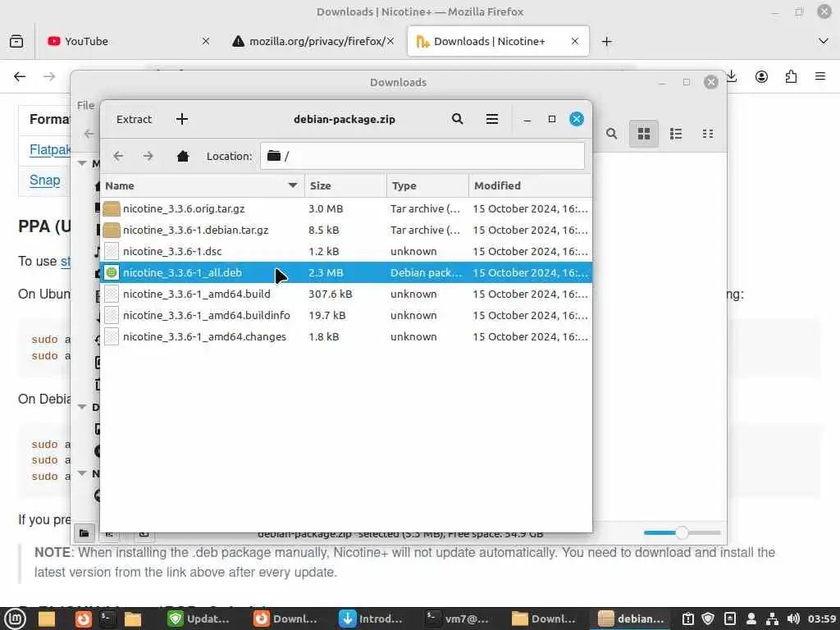Select the Downloads | Nicotine+ tab

498,41
